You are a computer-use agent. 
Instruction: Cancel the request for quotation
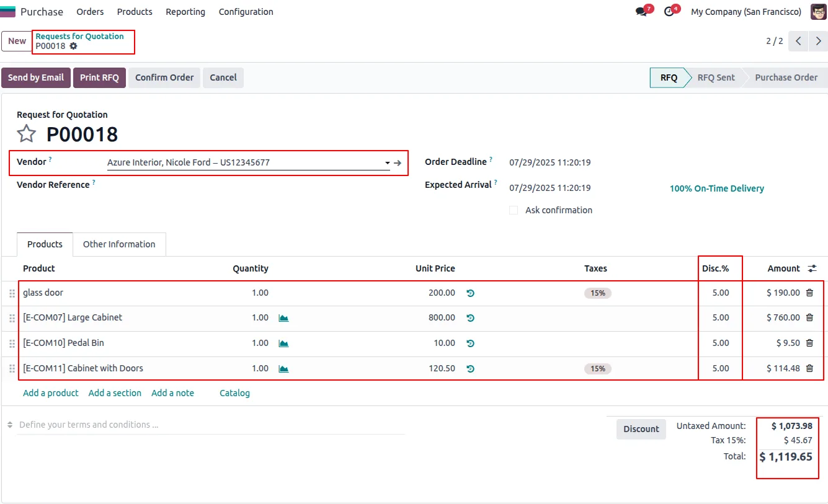click(223, 77)
